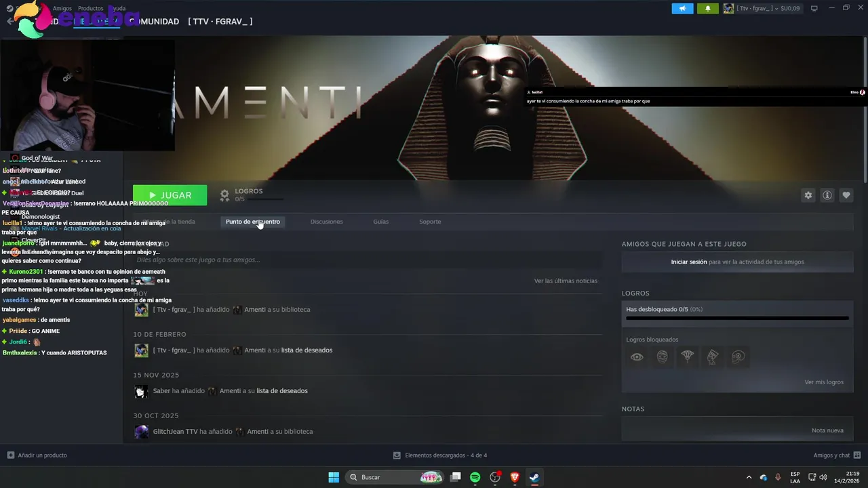Click 'Amenti' in today's activity entry
Image resolution: width=868 pixels, height=488 pixels.
click(255, 310)
